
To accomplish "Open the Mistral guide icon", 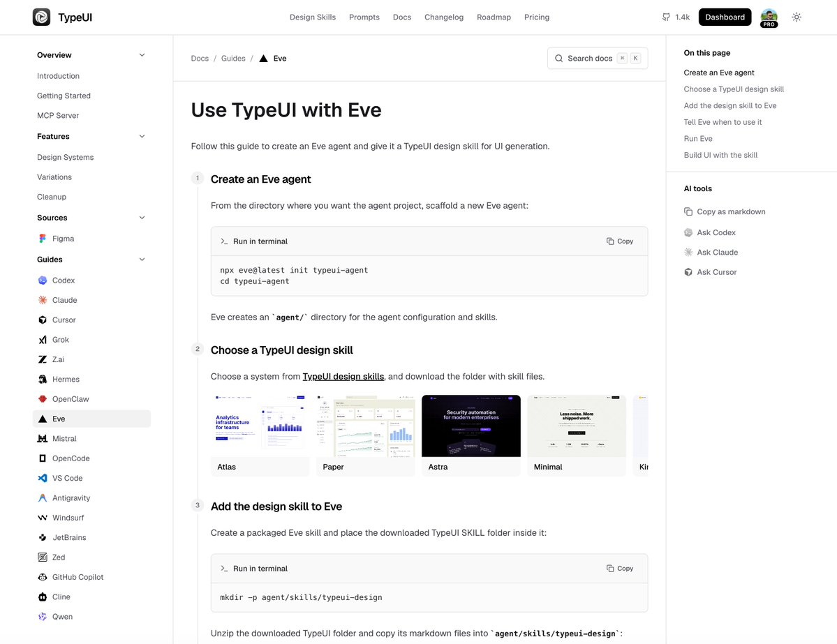I will click(x=43, y=439).
